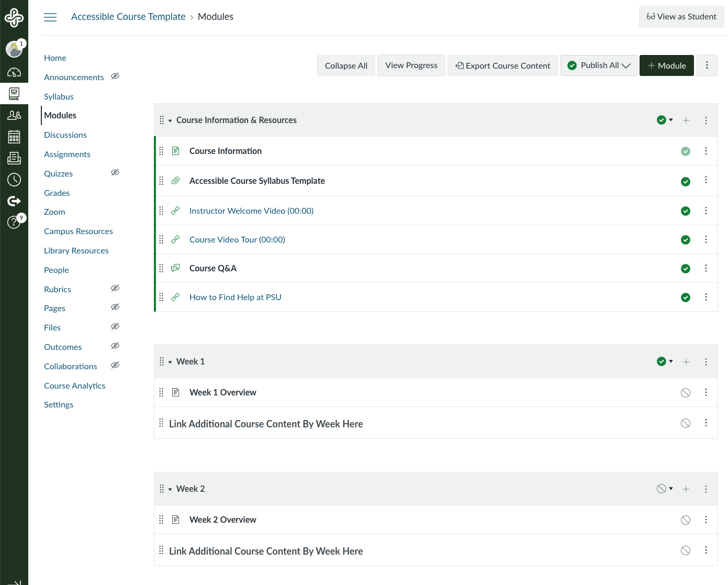This screenshot has height=585, width=728.
Task: Open Grades in course navigation
Action: click(x=57, y=193)
